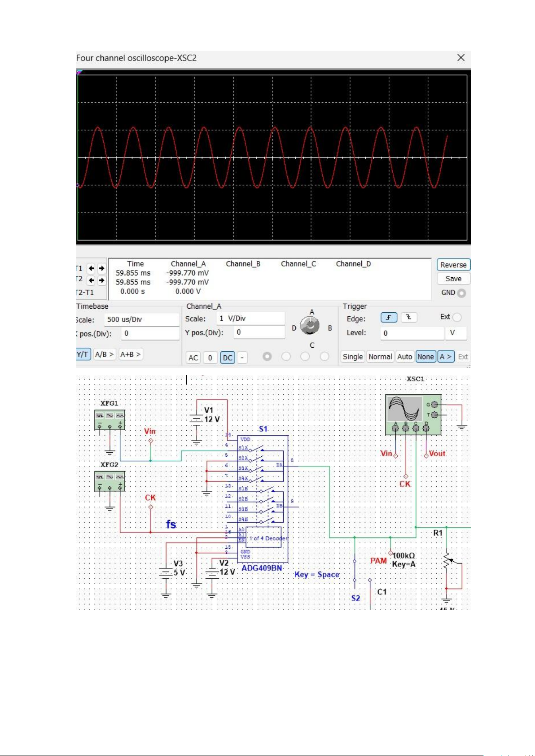Click the T1 cursor left arrow
The image size is (535, 756).
[91, 268]
